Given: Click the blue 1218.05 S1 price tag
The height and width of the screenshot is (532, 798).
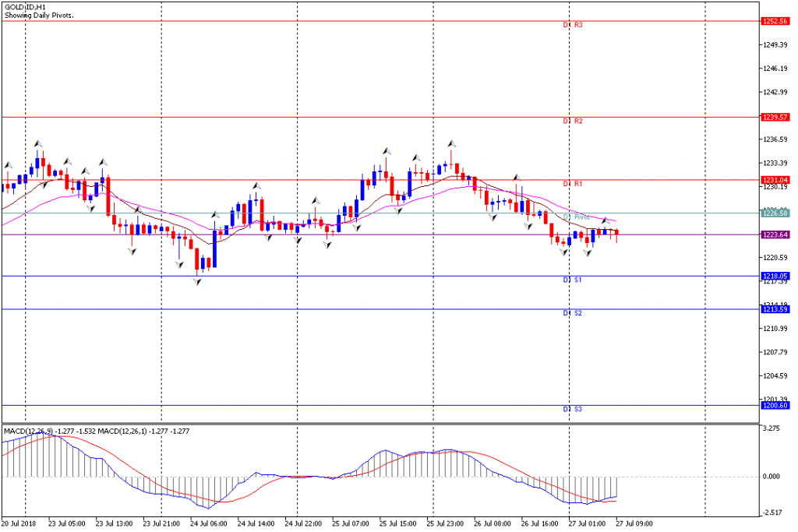Looking at the screenshot, I should (x=775, y=277).
